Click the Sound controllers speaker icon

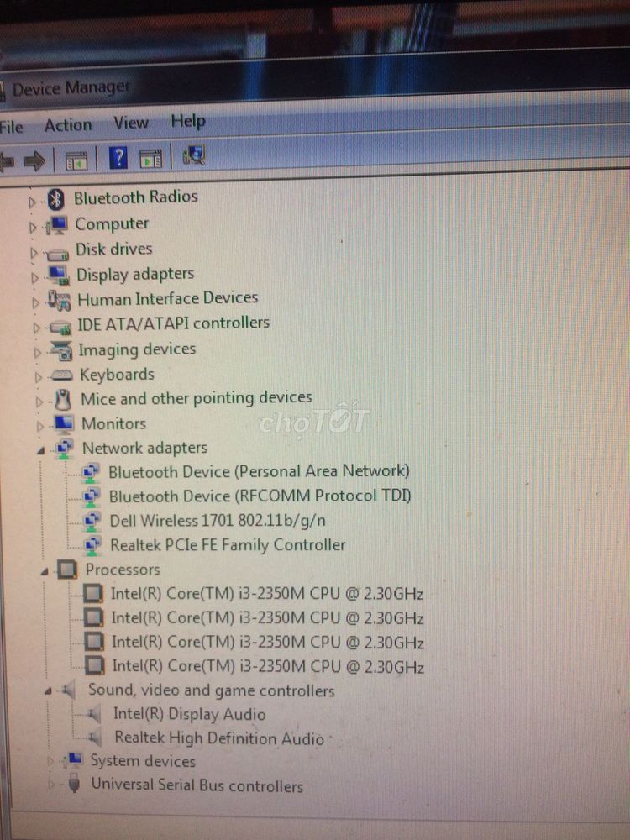tap(68, 690)
